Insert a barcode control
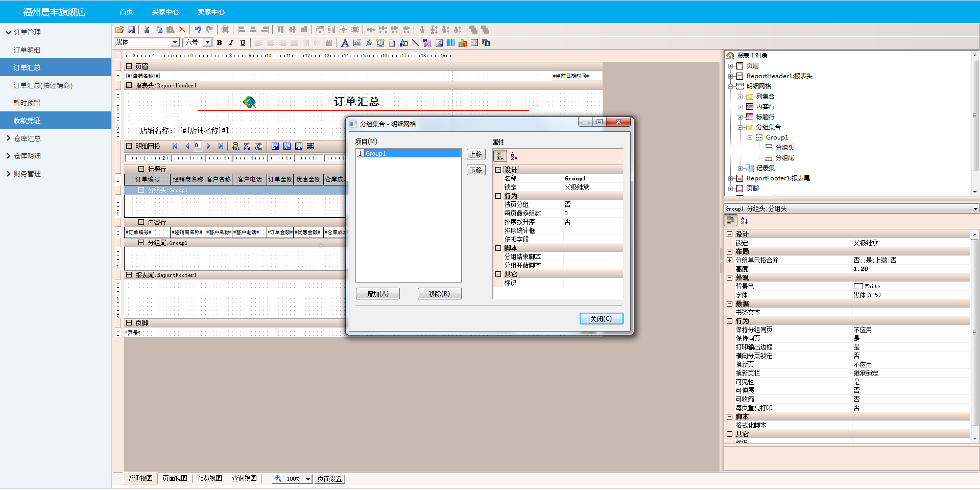The width and height of the screenshot is (980, 490). point(451,43)
